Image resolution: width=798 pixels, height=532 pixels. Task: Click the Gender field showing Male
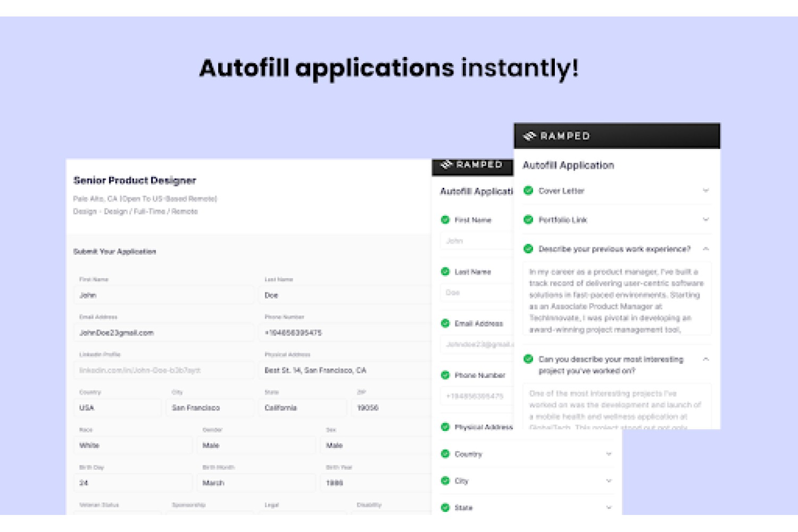tap(256, 445)
